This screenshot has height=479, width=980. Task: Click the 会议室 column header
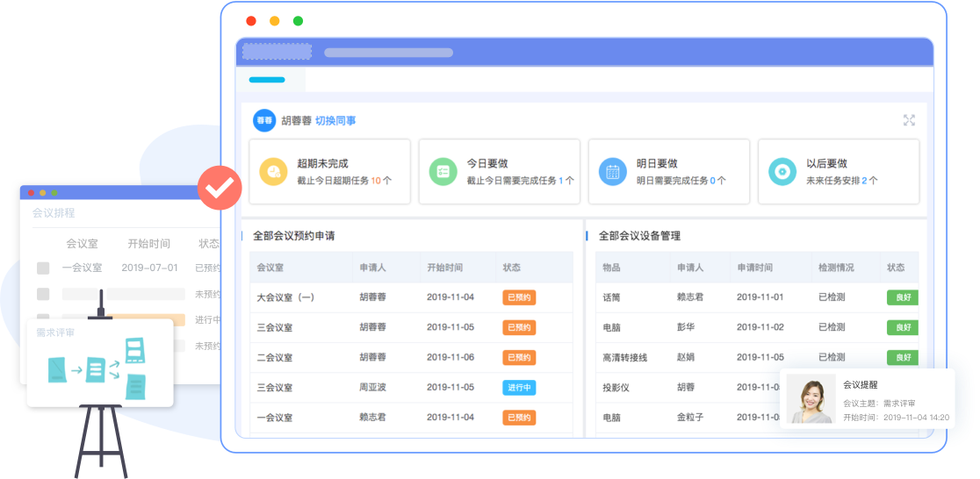pos(270,268)
